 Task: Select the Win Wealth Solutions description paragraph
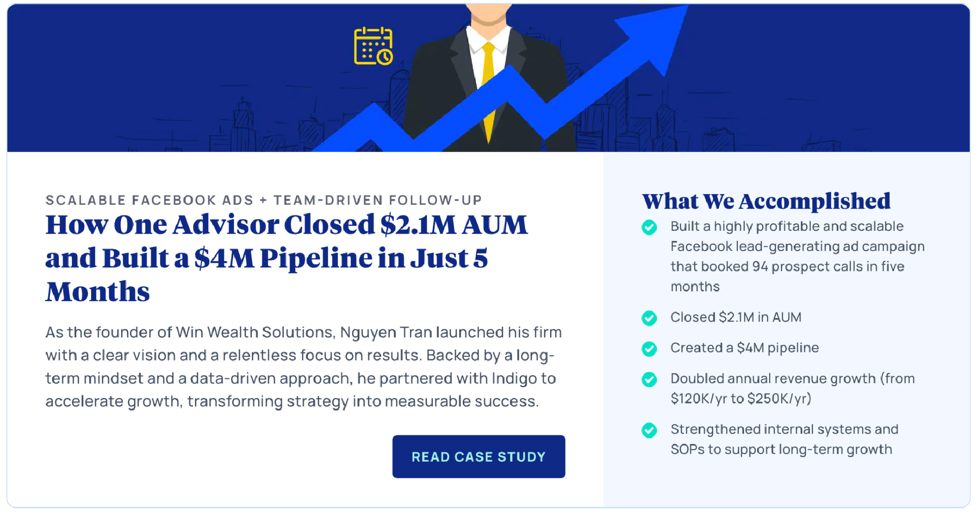point(303,366)
